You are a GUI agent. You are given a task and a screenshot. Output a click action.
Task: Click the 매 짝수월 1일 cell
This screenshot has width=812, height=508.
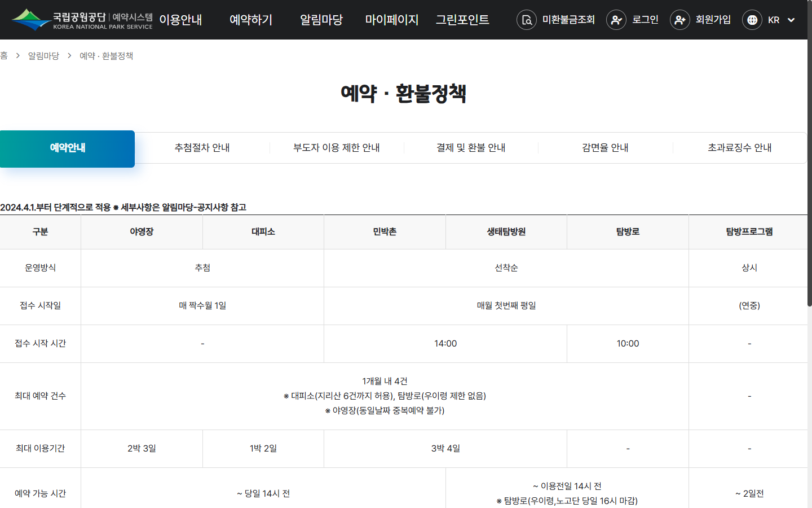pyautogui.click(x=202, y=306)
